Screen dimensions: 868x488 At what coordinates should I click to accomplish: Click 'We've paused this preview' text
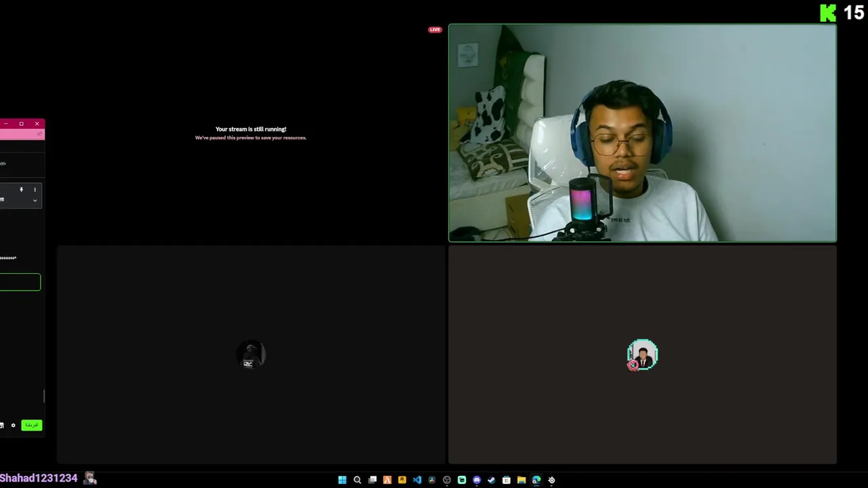click(x=251, y=138)
